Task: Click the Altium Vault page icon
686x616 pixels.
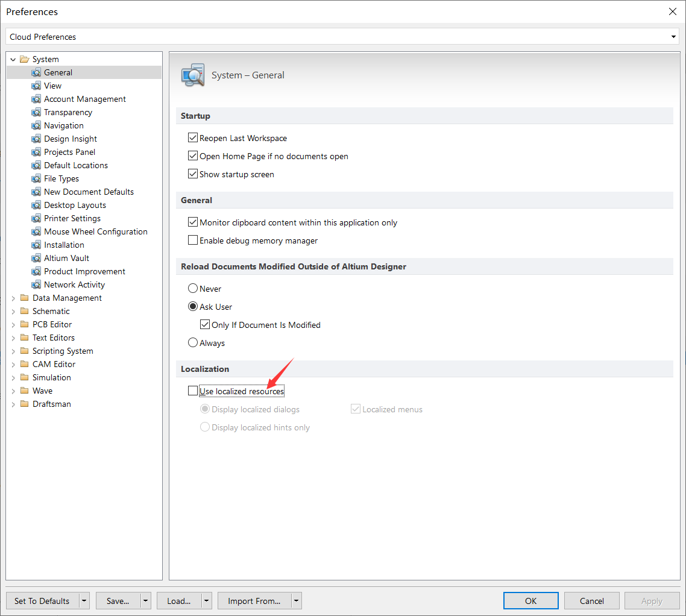Action: 36,258
